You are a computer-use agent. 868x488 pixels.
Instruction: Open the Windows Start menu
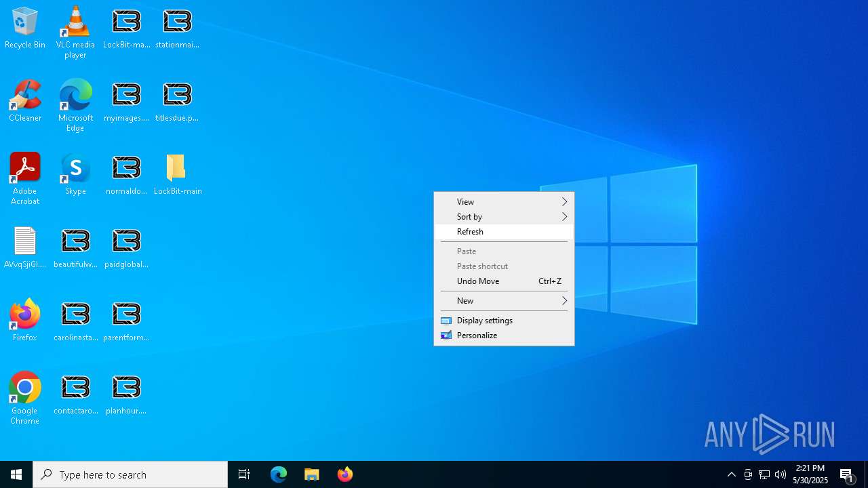[16, 474]
